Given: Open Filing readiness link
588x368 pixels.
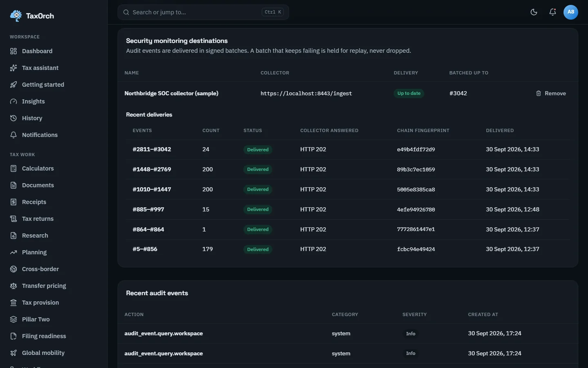Looking at the screenshot, I should 54,336.
